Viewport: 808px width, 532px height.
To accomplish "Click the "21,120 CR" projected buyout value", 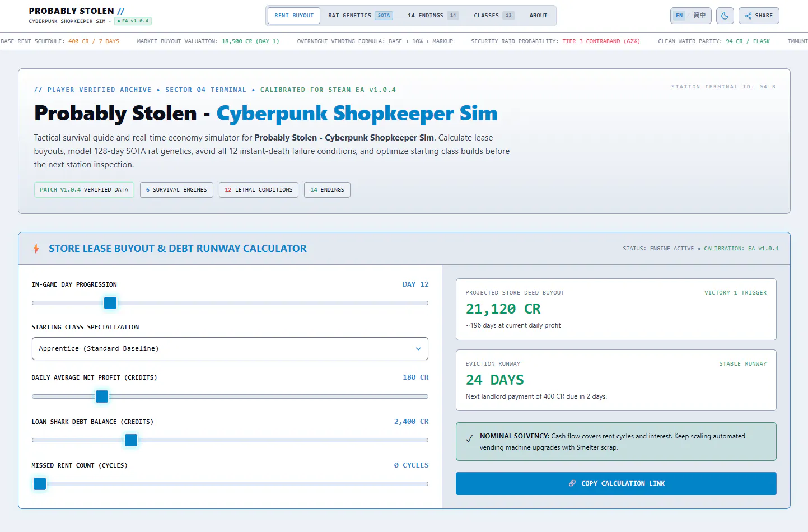I will point(503,309).
